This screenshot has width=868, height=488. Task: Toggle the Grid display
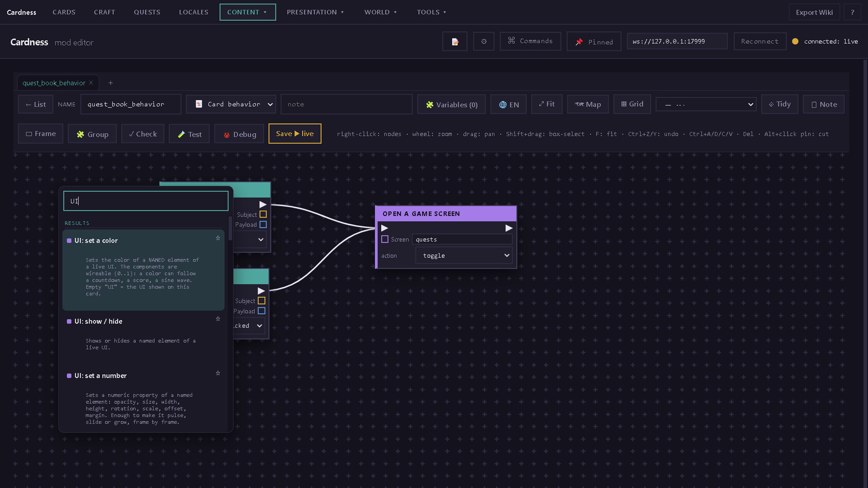[x=632, y=104]
